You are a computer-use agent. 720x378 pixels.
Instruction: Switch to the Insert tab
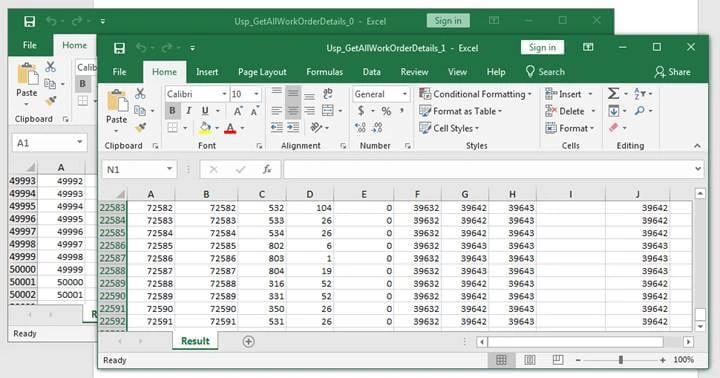(x=207, y=72)
